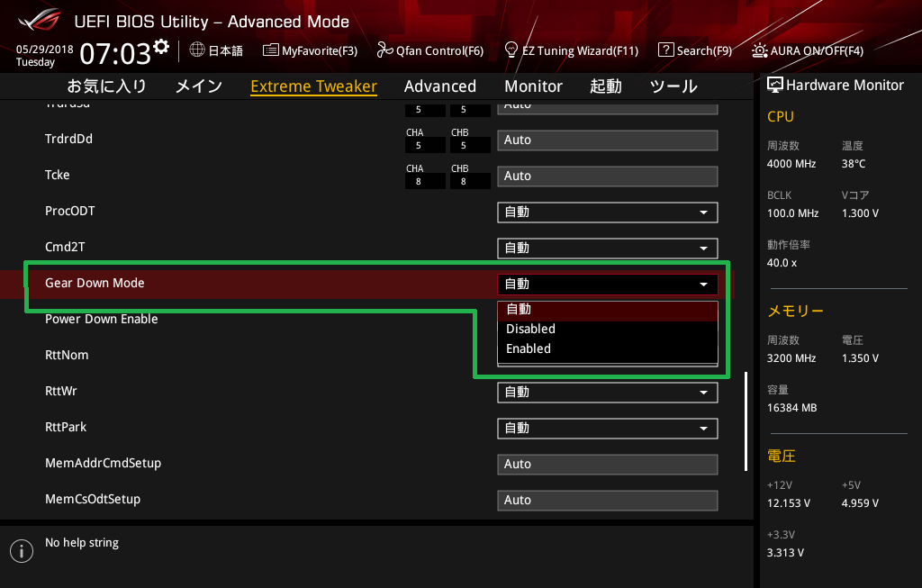Click the Hardware Monitor screen icon
The height and width of the screenshot is (588, 922).
click(x=775, y=86)
